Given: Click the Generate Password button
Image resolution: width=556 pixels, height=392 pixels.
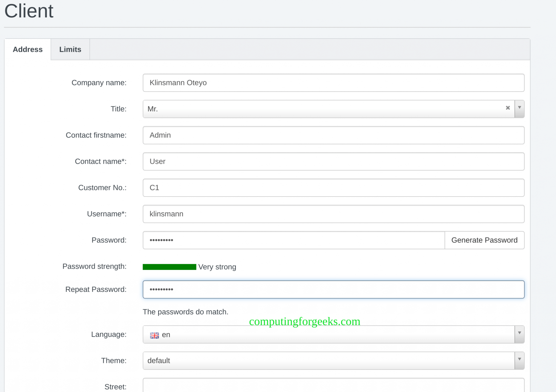Looking at the screenshot, I should [x=484, y=240].
